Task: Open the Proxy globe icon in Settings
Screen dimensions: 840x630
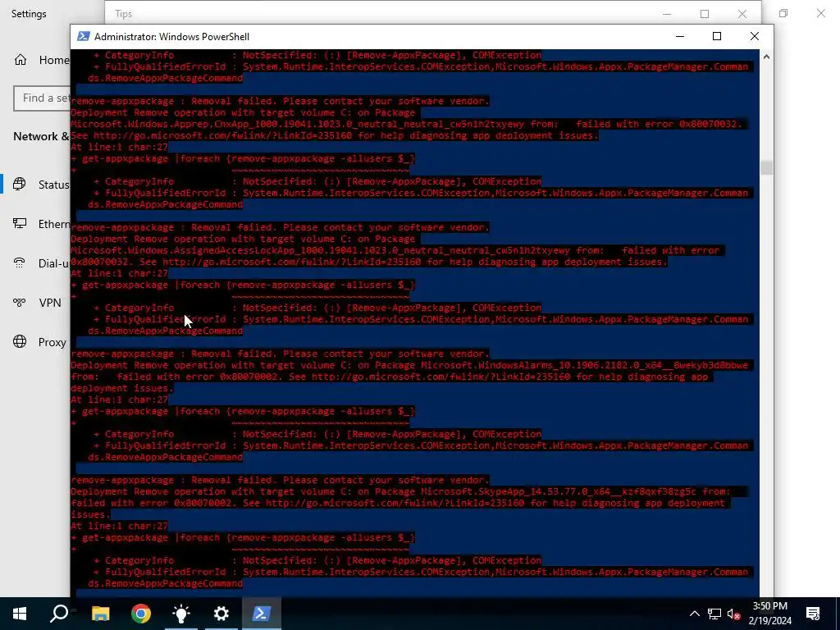Action: 20,342
